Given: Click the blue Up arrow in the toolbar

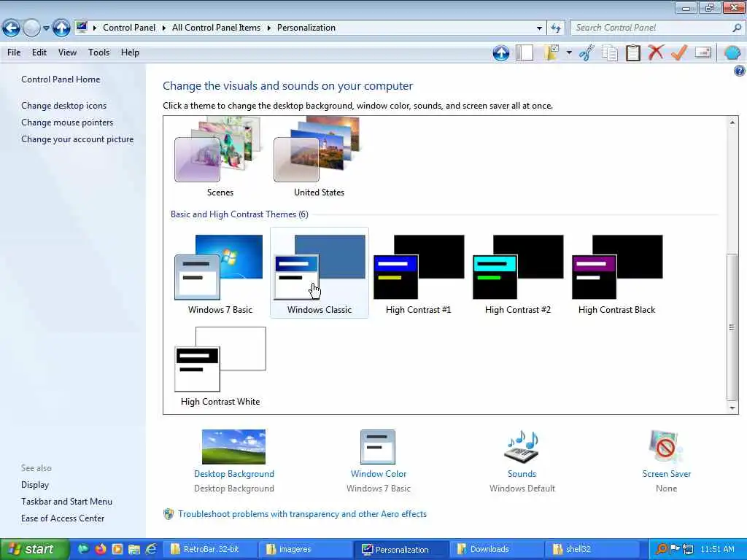Looking at the screenshot, I should tap(501, 52).
